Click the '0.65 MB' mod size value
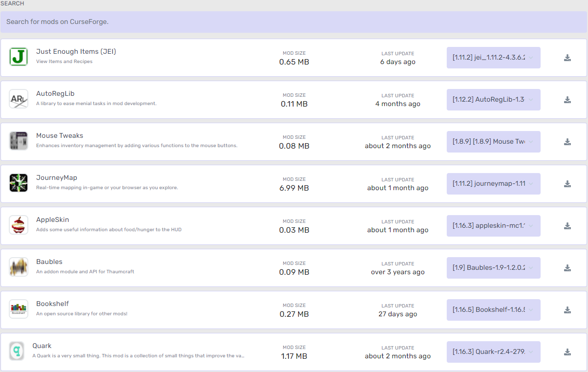 pos(294,62)
